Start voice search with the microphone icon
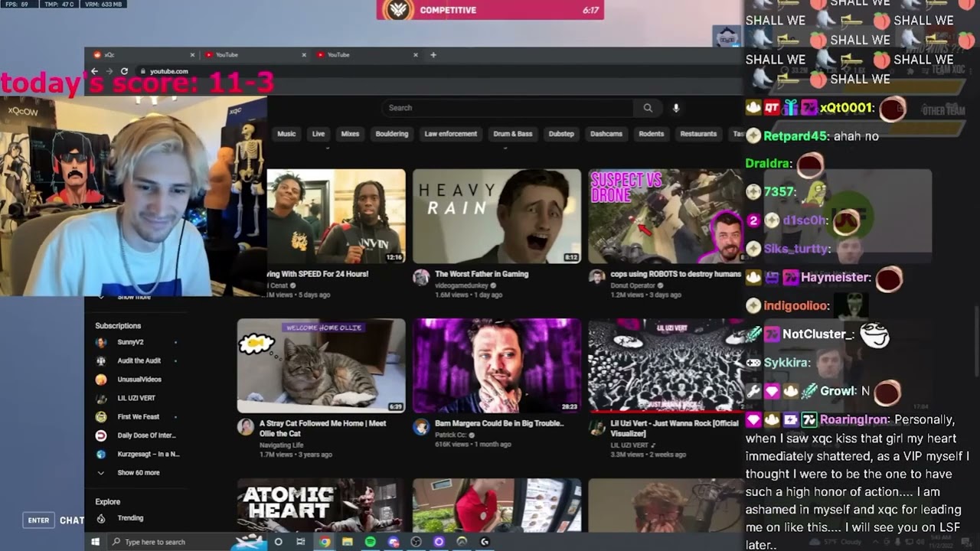 pyautogui.click(x=676, y=108)
